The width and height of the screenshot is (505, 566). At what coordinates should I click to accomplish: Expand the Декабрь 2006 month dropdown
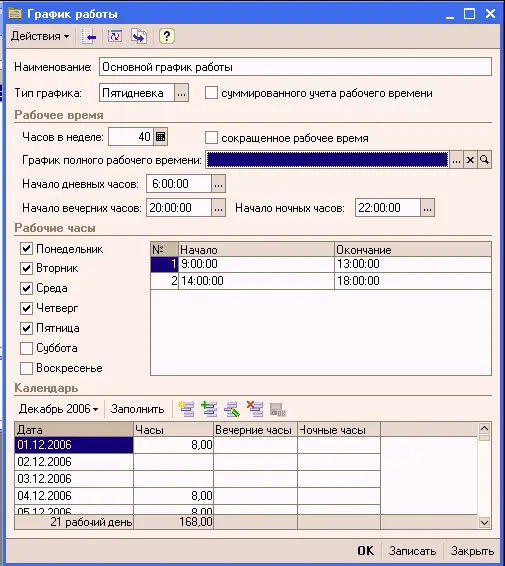click(x=58, y=409)
